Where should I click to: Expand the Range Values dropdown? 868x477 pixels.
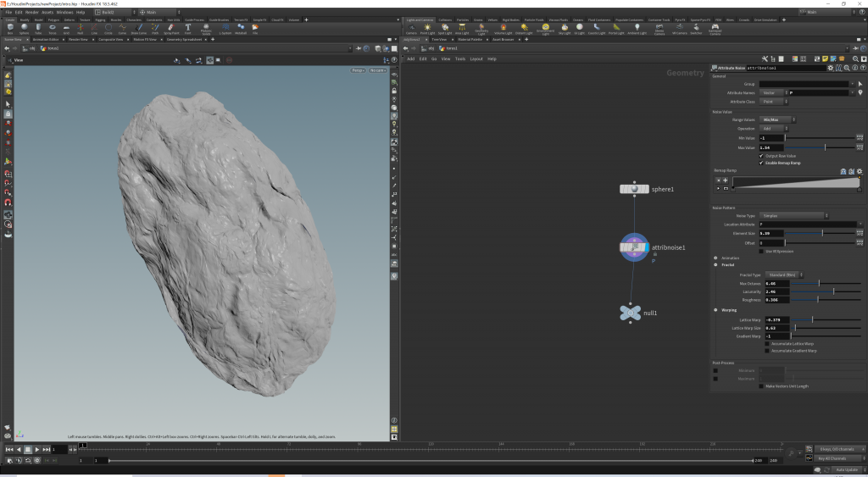pos(776,119)
